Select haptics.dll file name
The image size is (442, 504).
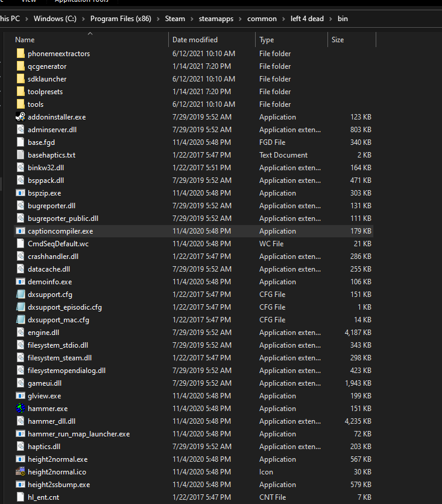44,447
